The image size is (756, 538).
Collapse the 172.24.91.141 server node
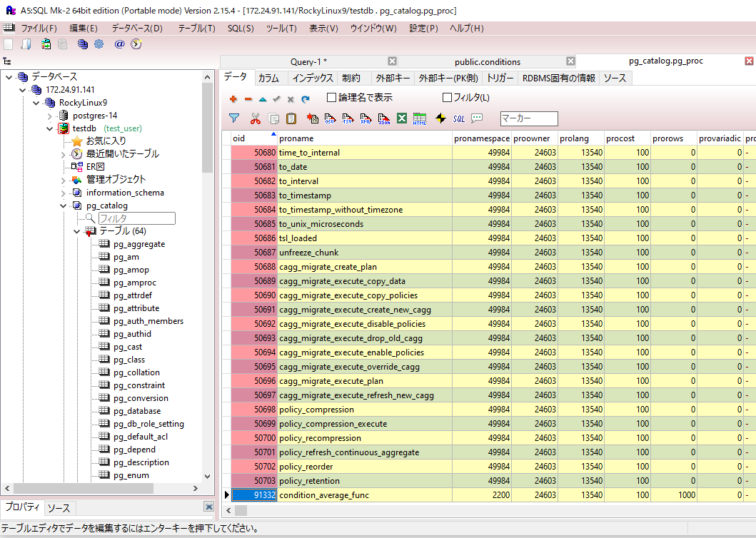(x=22, y=90)
